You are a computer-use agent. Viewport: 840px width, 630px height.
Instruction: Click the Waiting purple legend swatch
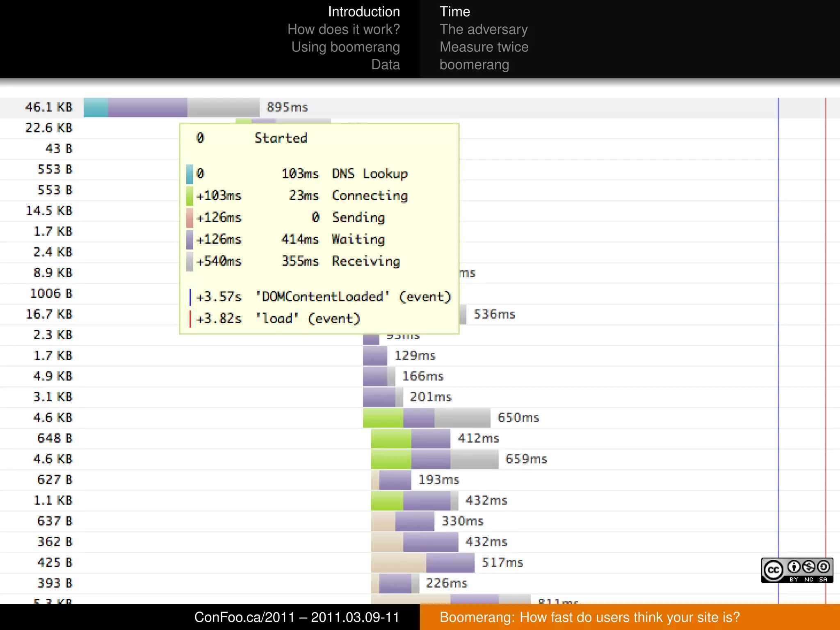[x=189, y=240]
